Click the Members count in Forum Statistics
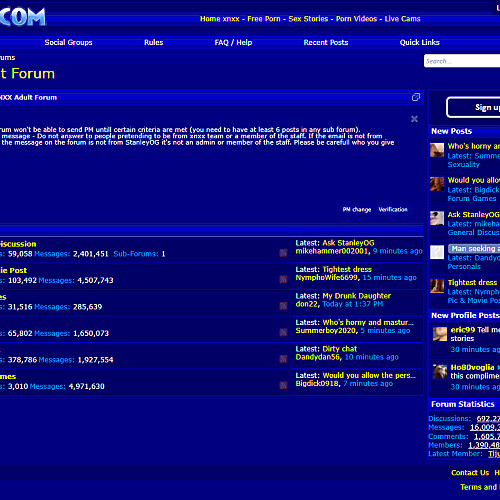The width and height of the screenshot is (500, 500). tap(484, 445)
